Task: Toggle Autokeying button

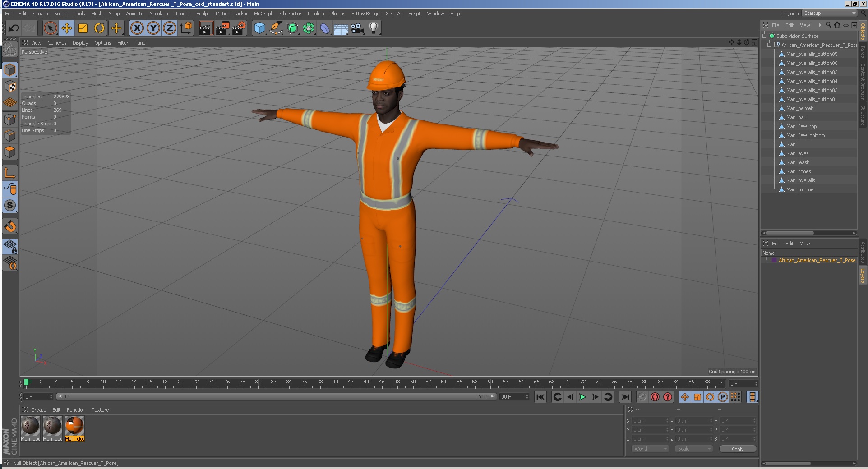Action: (655, 397)
